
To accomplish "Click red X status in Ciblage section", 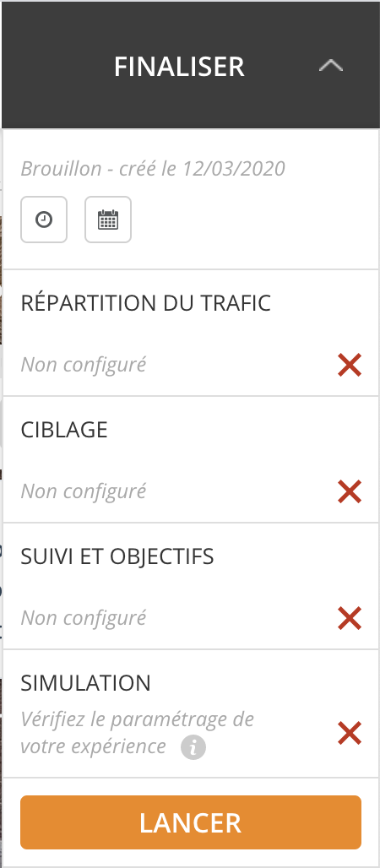I will [x=350, y=491].
